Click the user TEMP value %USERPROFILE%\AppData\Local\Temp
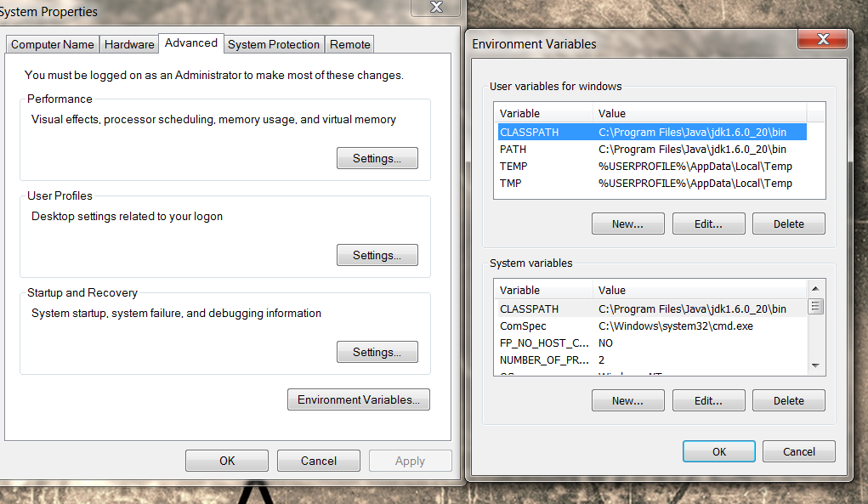868x504 pixels. pos(695,166)
